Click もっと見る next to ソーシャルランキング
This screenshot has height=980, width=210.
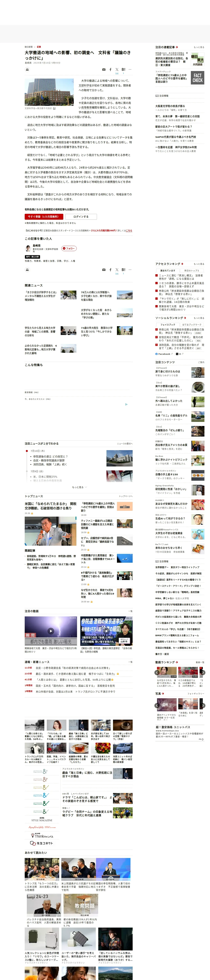click(x=199, y=318)
